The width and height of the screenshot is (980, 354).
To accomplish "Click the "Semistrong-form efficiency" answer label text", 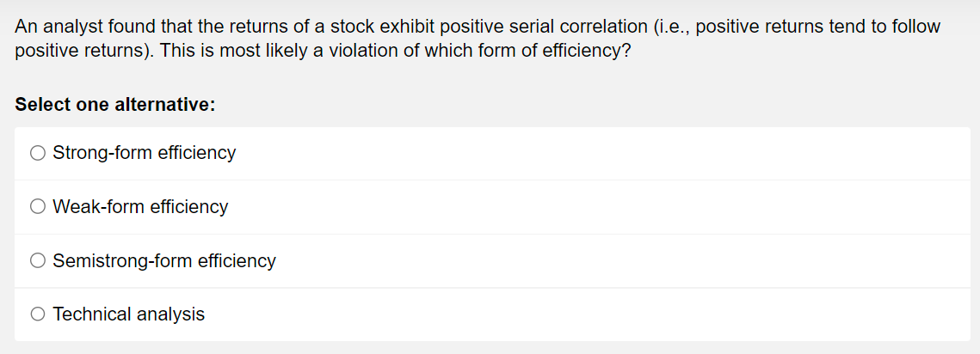I will 164,260.
